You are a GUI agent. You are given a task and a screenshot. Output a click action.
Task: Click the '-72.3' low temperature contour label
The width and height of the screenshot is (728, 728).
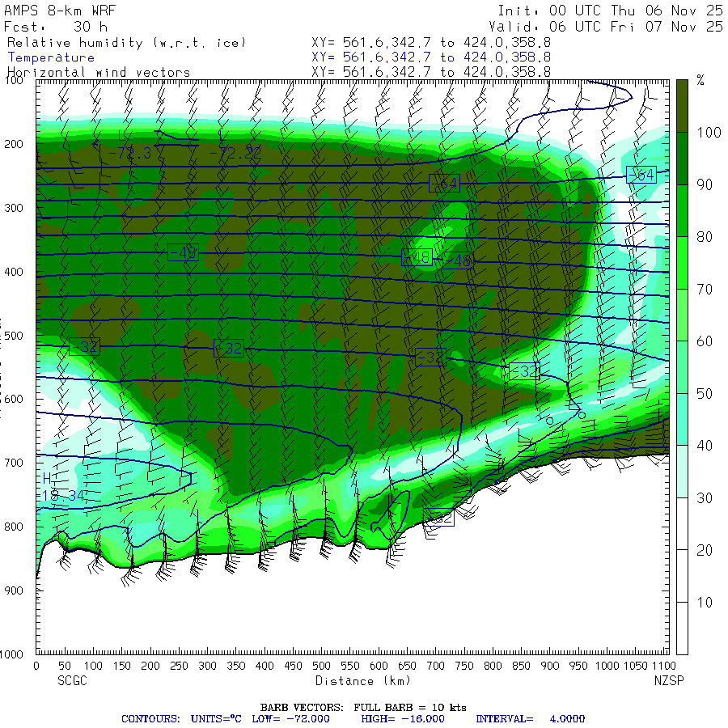[x=129, y=153]
